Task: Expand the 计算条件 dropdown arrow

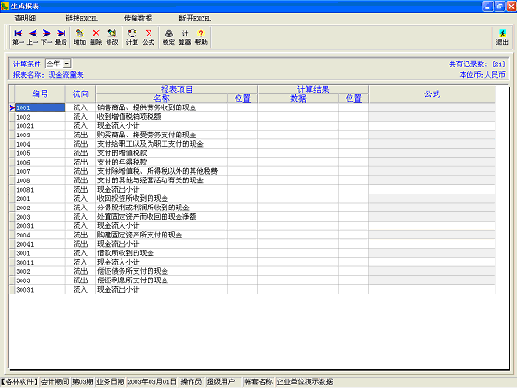Action: pyautogui.click(x=67, y=63)
